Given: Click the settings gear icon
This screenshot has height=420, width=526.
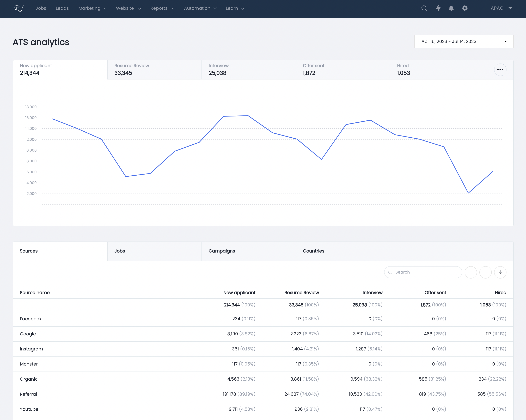Looking at the screenshot, I should (x=465, y=9).
